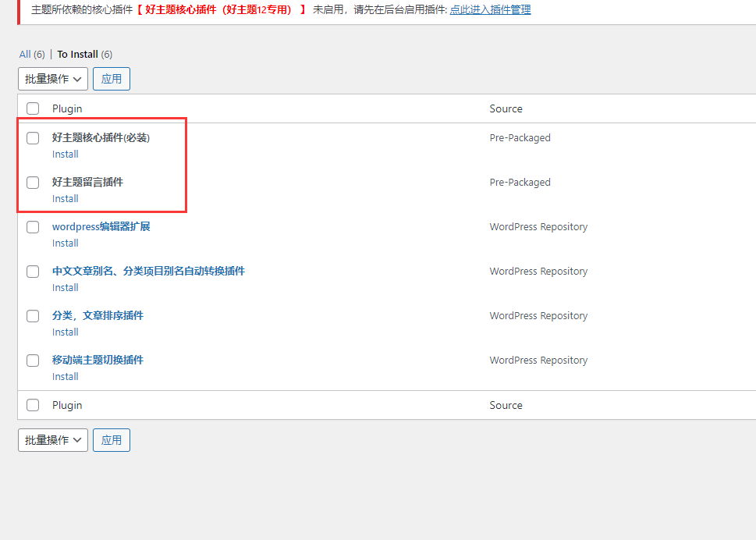Open the 中文文章别名、分类项目别名自动转换插件 title link

click(148, 271)
